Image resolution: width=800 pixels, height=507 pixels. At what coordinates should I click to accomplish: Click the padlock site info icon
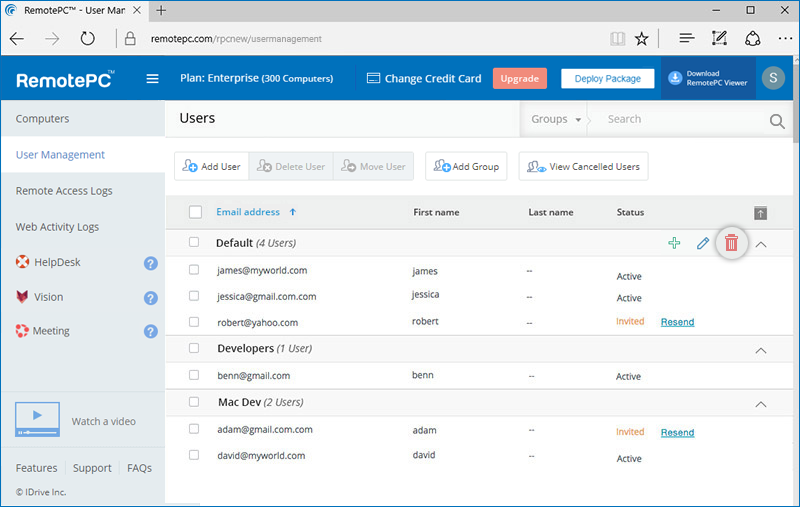[x=130, y=39]
